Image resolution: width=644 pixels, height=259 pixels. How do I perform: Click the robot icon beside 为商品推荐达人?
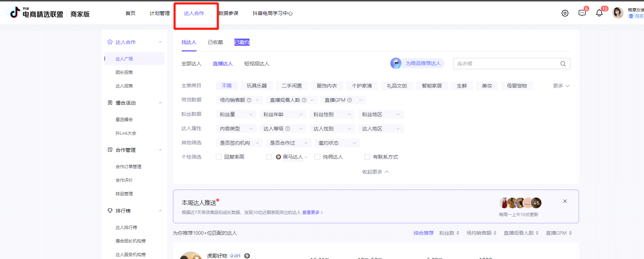pyautogui.click(x=396, y=63)
